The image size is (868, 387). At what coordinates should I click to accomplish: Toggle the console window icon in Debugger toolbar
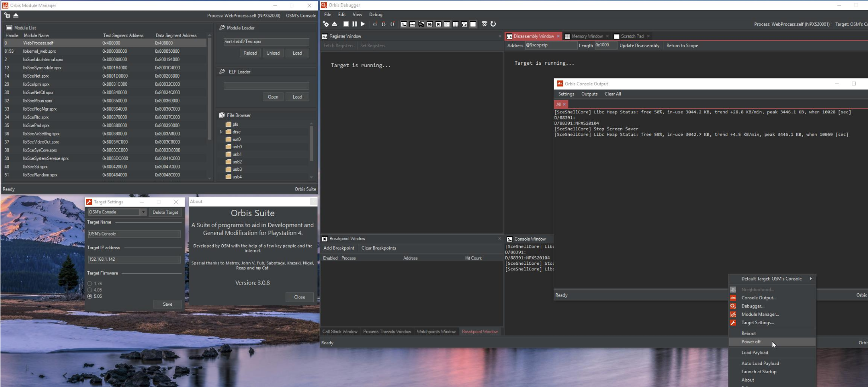tap(404, 24)
